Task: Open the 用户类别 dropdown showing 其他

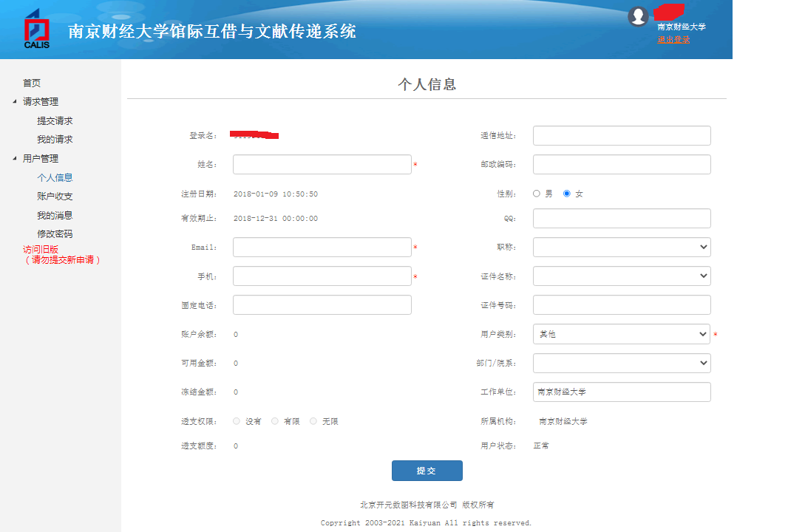Action: coord(622,334)
